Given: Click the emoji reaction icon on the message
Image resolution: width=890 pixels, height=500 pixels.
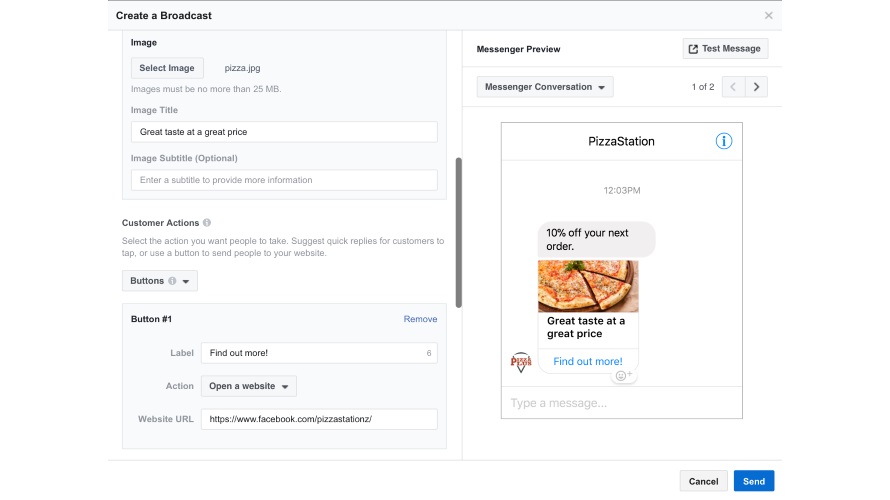Looking at the screenshot, I should click(623, 376).
